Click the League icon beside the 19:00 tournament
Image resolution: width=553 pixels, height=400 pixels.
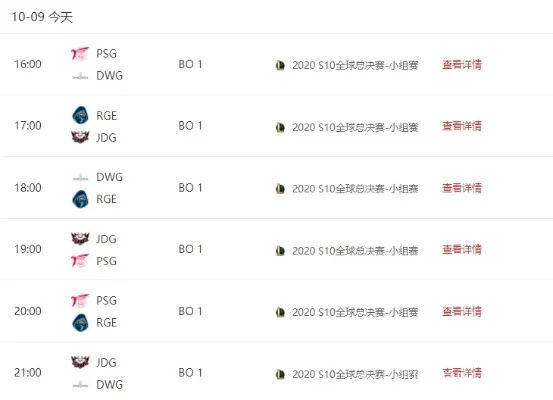(x=280, y=251)
